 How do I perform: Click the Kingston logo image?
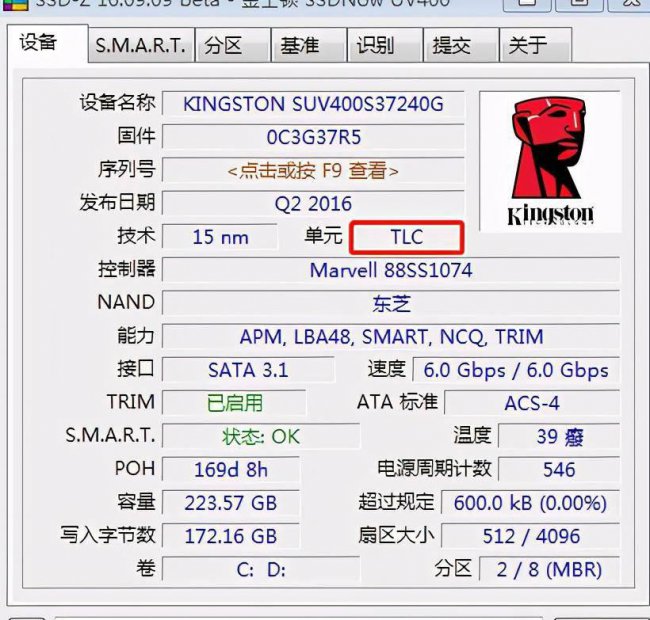pos(550,161)
